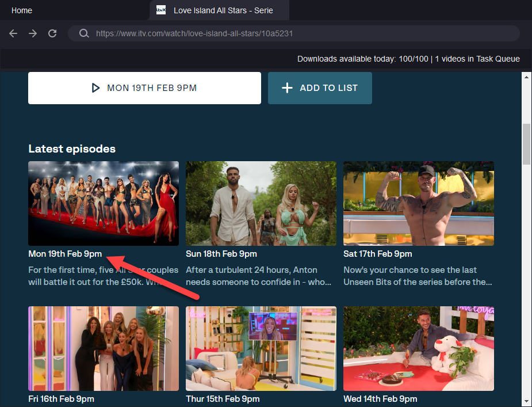Open the Sat 17th Feb episode thumbnail
The height and width of the screenshot is (407, 532).
pos(419,203)
